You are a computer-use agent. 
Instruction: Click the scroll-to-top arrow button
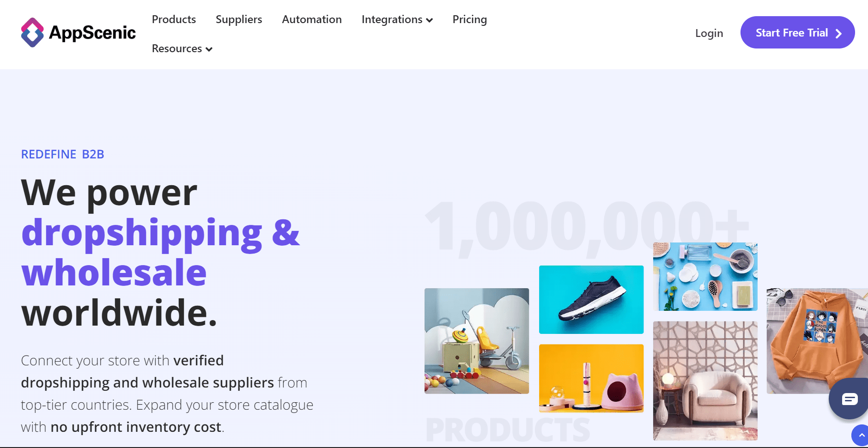(x=862, y=435)
